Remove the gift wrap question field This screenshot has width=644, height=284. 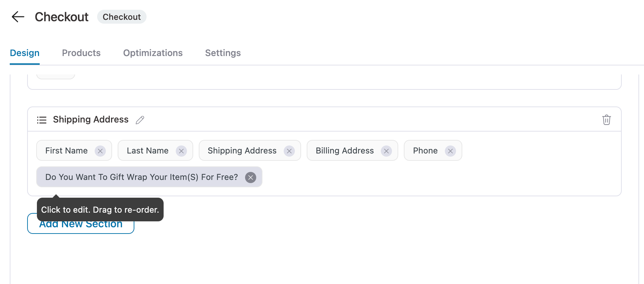[250, 177]
